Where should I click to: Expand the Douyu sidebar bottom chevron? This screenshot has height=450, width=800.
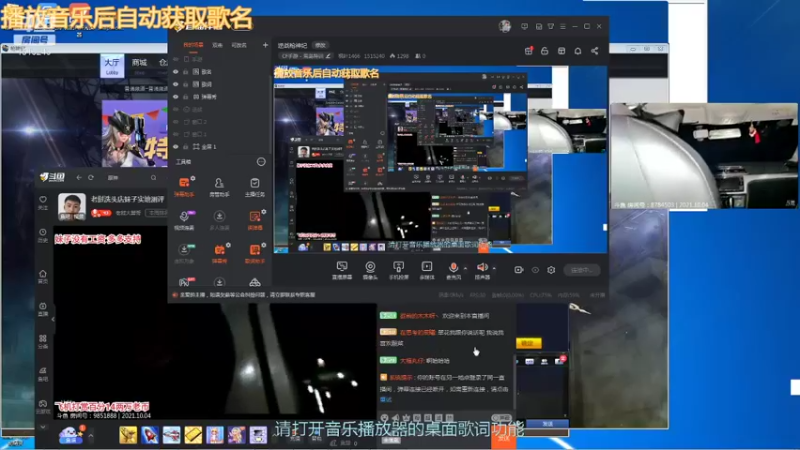(x=43, y=427)
